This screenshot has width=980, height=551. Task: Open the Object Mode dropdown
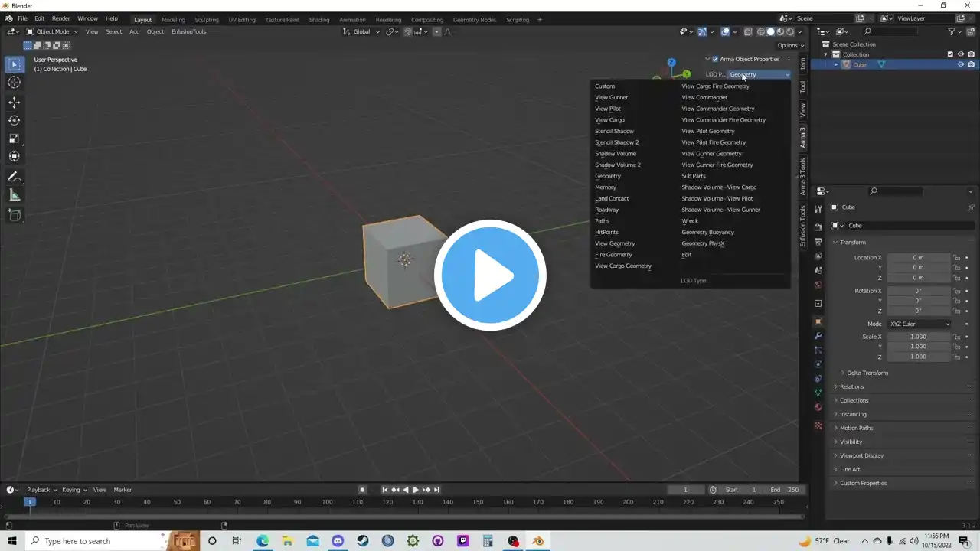pos(52,31)
